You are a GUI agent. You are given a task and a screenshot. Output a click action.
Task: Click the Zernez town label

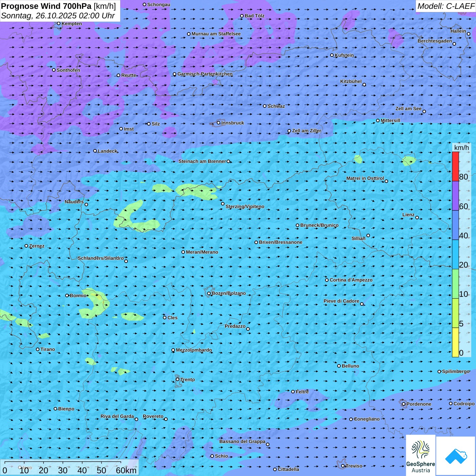click(37, 246)
